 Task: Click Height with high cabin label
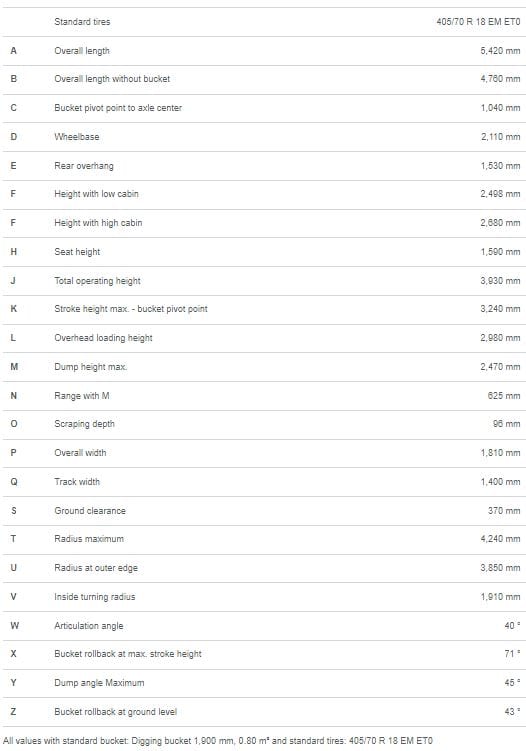tap(98, 223)
